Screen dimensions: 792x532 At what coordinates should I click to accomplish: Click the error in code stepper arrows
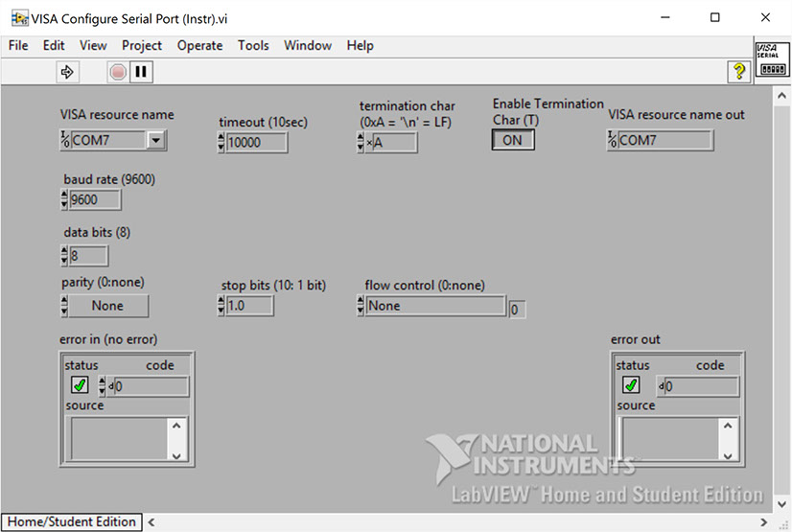pyautogui.click(x=102, y=386)
